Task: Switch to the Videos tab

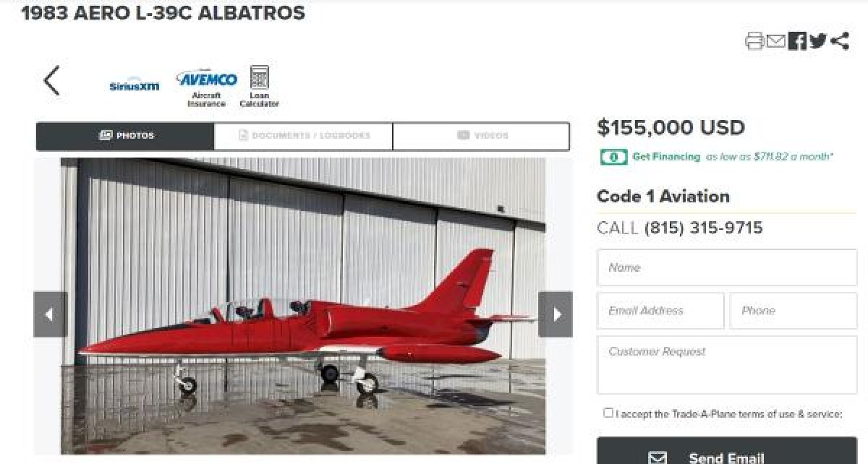Action: [x=481, y=136]
